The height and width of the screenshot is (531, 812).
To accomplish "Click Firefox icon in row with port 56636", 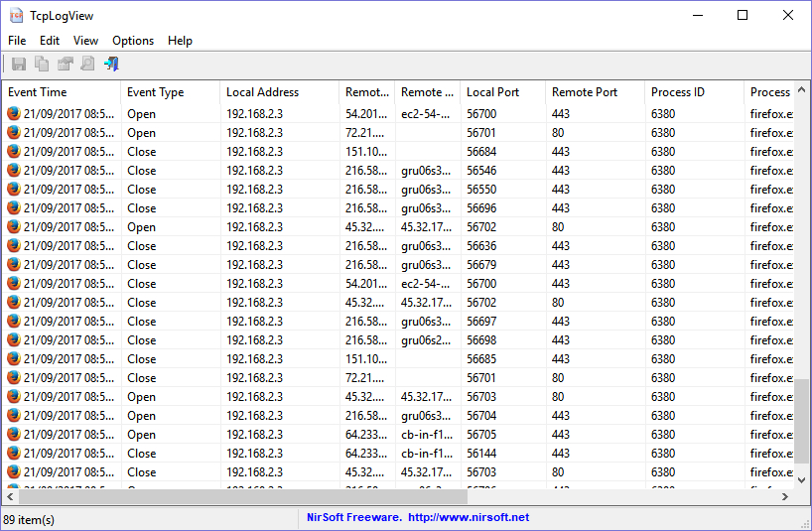I will click(x=14, y=245).
